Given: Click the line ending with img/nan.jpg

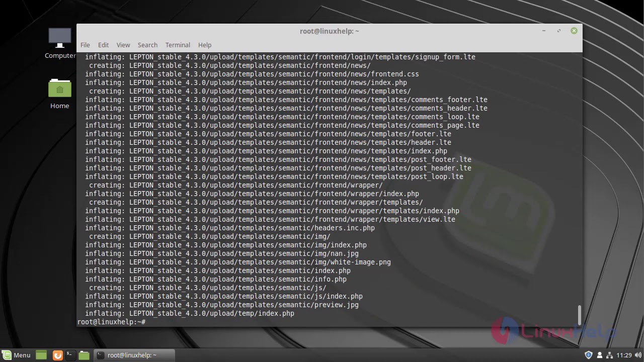Looking at the screenshot, I should (x=222, y=253).
